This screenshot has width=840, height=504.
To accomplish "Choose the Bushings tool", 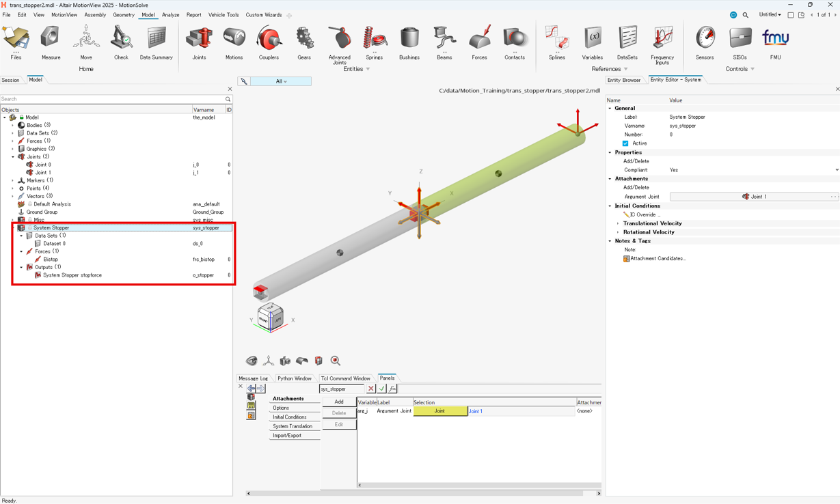I will [x=409, y=42].
